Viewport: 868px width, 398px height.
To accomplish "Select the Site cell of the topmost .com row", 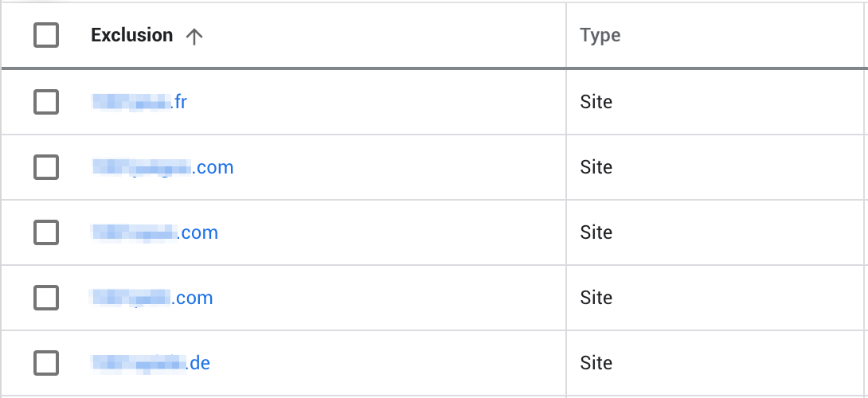I will (x=596, y=167).
